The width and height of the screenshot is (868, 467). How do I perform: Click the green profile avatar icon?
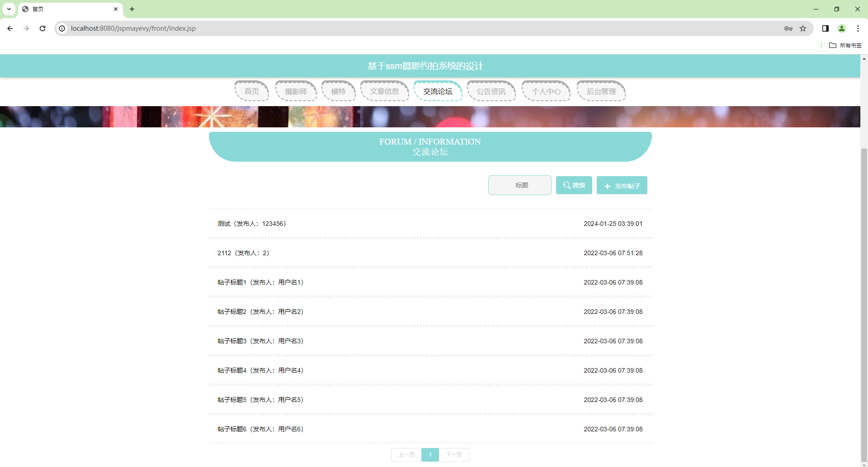[x=842, y=28]
